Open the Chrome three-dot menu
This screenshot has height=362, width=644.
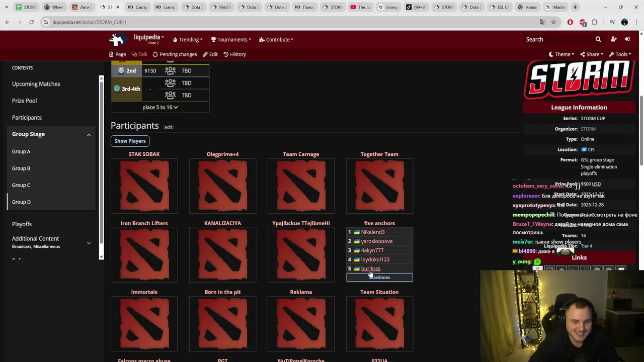pyautogui.click(x=636, y=22)
